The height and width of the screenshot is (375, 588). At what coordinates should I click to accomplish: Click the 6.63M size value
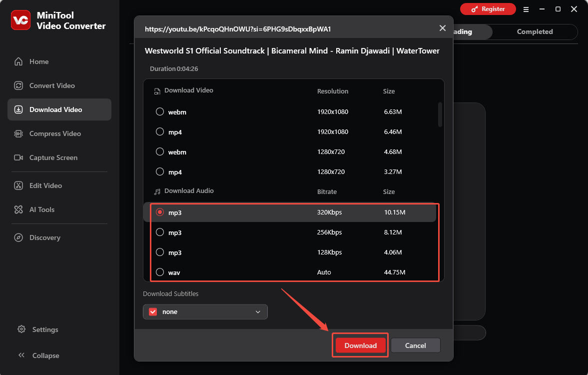393,111
